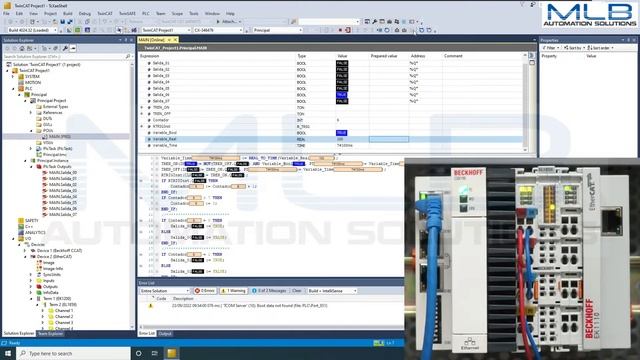
Task: Click the Windows taskbar search box
Action: click(x=73, y=353)
